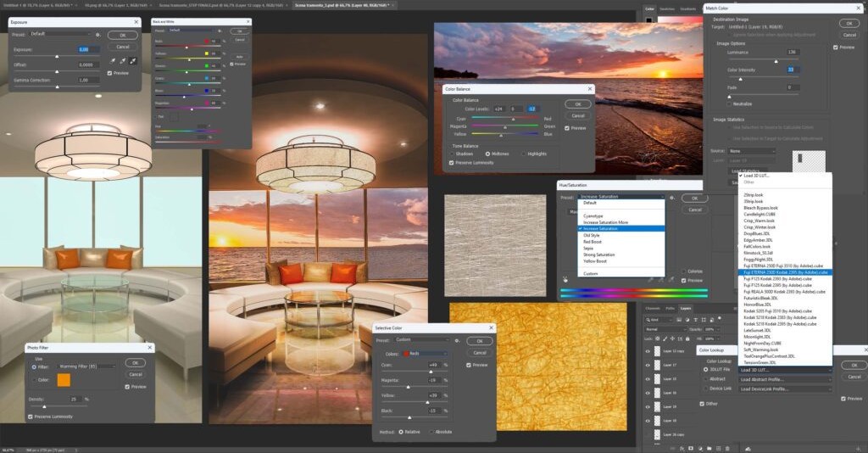
Task: Click the type layer filter icon in Layers panel
Action: point(695,320)
